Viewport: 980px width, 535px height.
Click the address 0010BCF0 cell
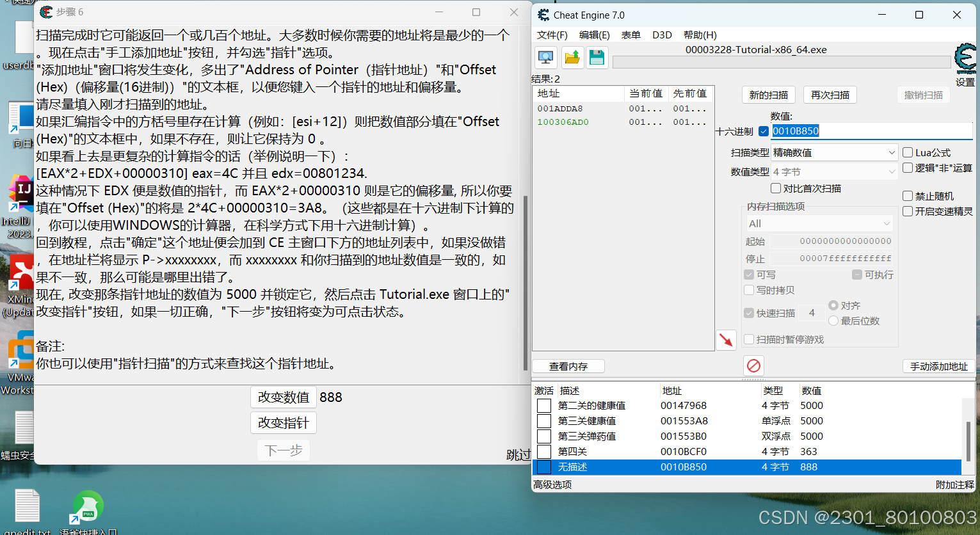pos(684,452)
